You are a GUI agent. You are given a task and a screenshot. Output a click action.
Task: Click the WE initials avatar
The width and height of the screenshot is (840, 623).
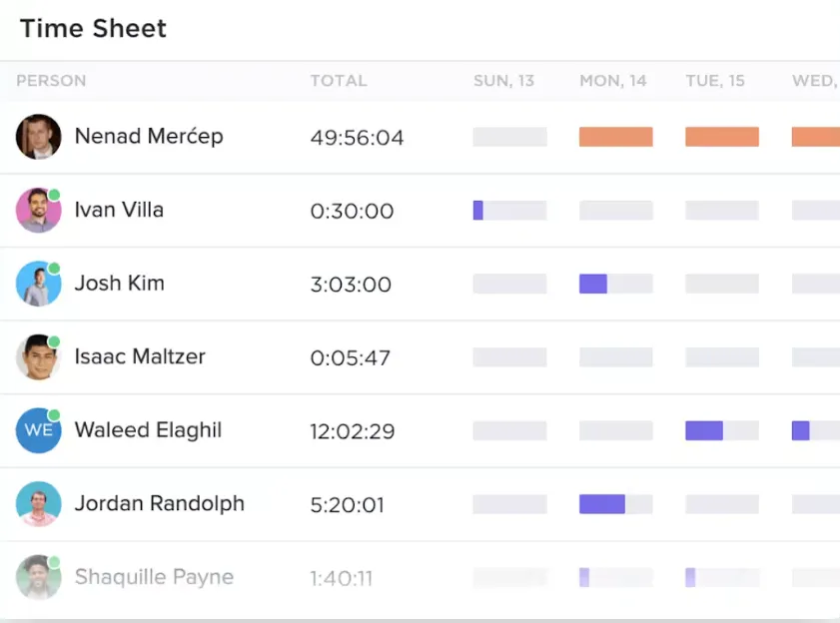coord(39,430)
